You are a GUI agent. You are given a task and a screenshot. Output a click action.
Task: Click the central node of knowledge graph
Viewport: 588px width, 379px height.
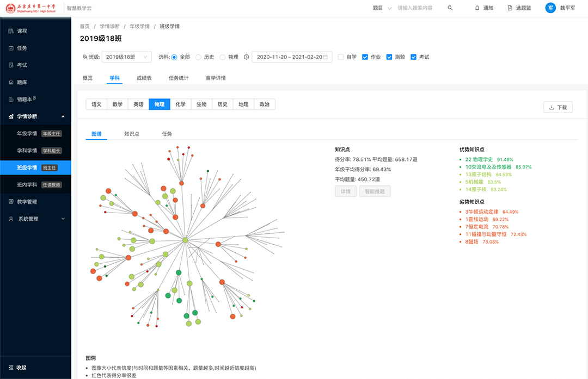click(x=185, y=240)
